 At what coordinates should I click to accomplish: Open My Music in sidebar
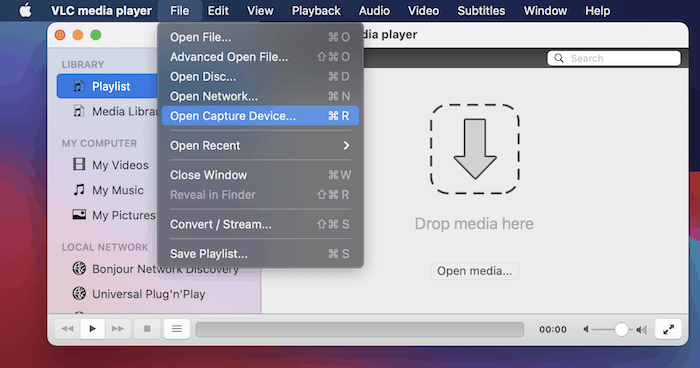pyautogui.click(x=118, y=190)
